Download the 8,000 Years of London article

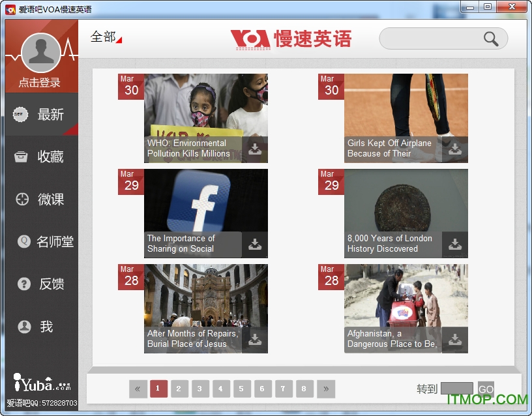tap(455, 245)
